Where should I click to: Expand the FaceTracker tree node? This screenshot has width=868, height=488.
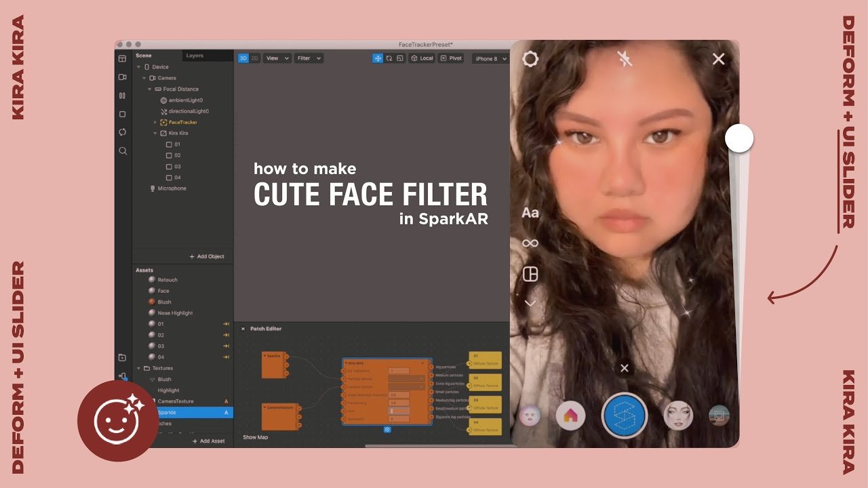(155, 123)
